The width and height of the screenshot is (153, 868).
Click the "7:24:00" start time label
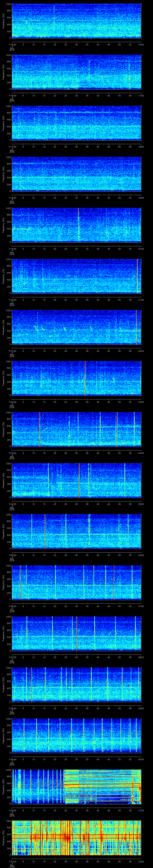[x=12, y=504]
